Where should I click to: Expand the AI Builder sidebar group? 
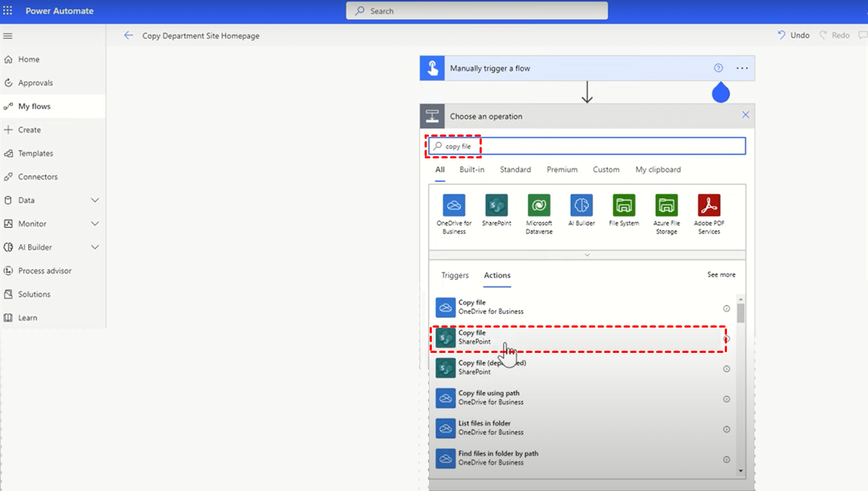[x=95, y=247]
